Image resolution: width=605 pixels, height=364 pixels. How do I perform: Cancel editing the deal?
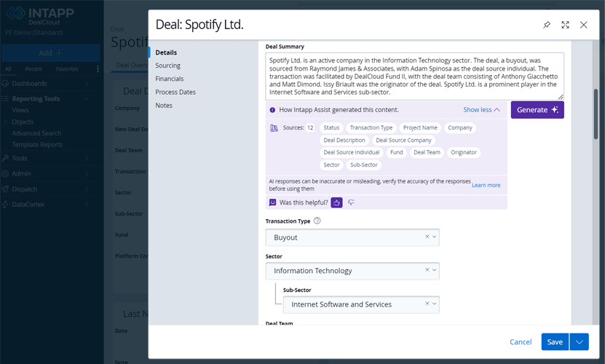521,341
